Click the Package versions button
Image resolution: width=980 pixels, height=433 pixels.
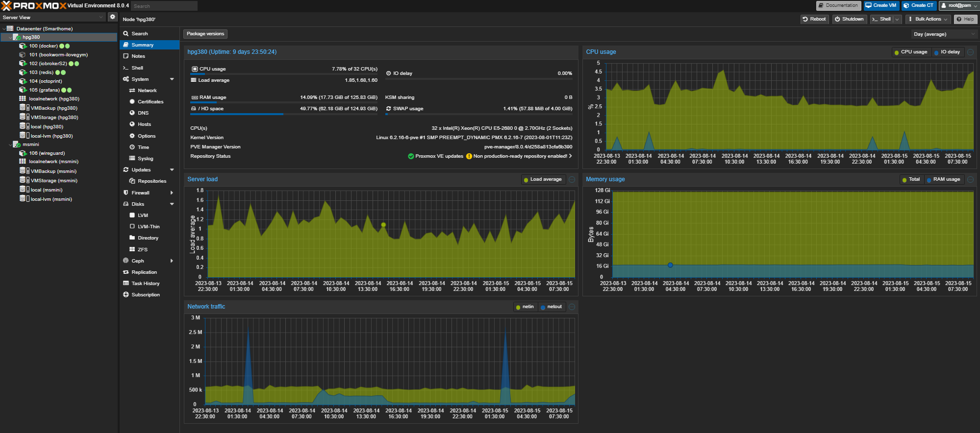coord(205,34)
